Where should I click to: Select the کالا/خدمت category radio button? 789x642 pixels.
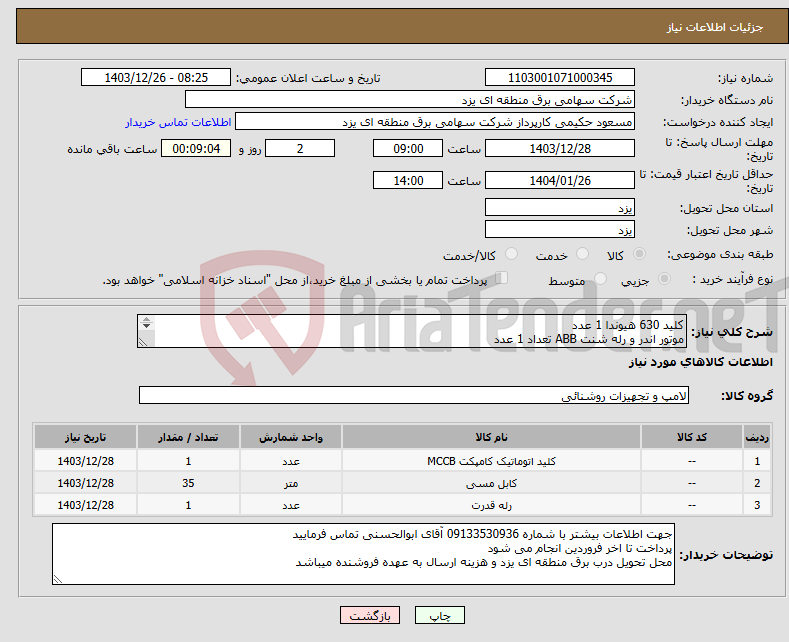point(511,254)
